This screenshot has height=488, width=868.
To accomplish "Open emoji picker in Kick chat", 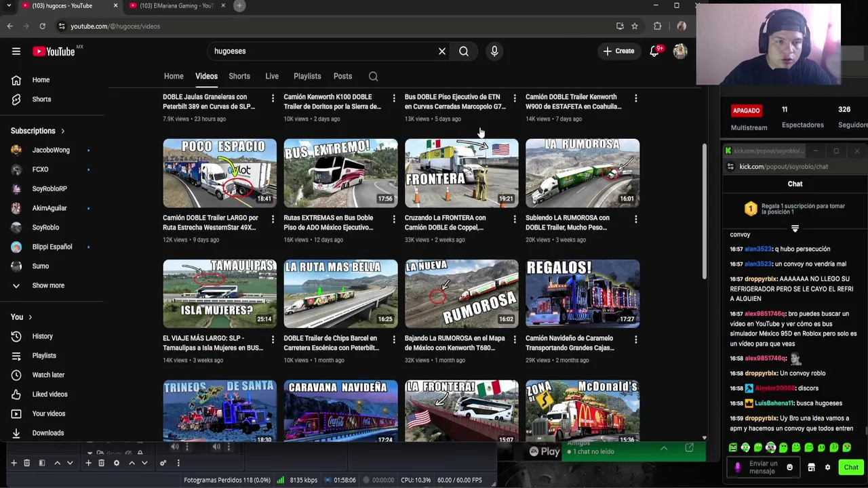I will pos(789,467).
